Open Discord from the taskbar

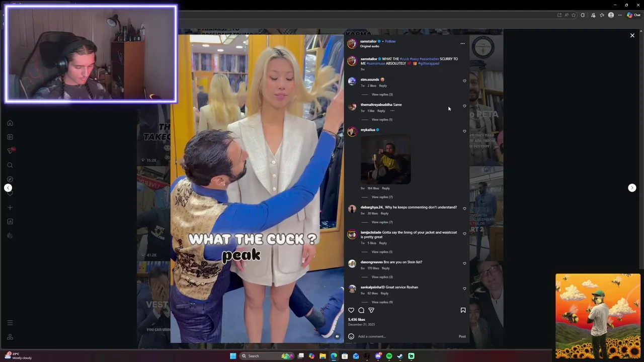click(x=378, y=356)
